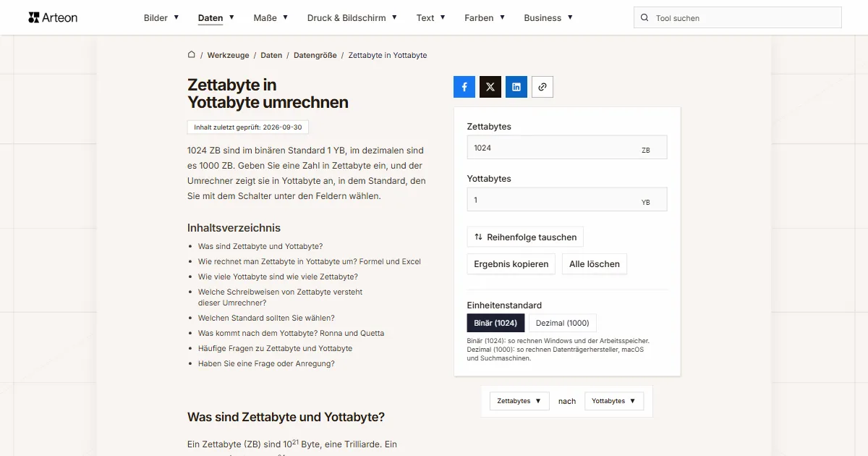Viewport: 868px width, 456px height.
Task: Open the Bilder menu
Action: click(161, 18)
